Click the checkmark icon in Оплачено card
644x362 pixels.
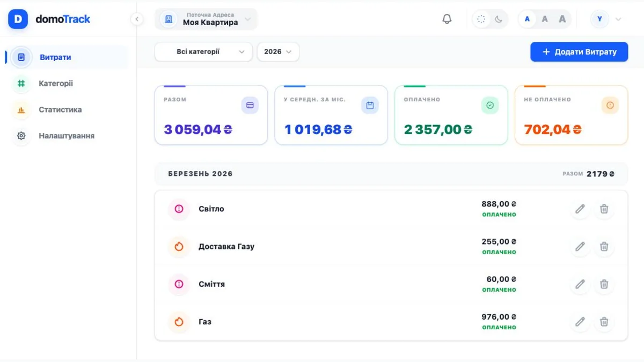[x=490, y=105]
